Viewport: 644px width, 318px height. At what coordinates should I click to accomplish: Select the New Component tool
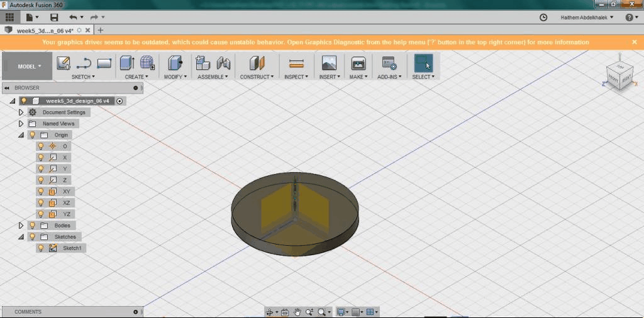click(x=203, y=63)
